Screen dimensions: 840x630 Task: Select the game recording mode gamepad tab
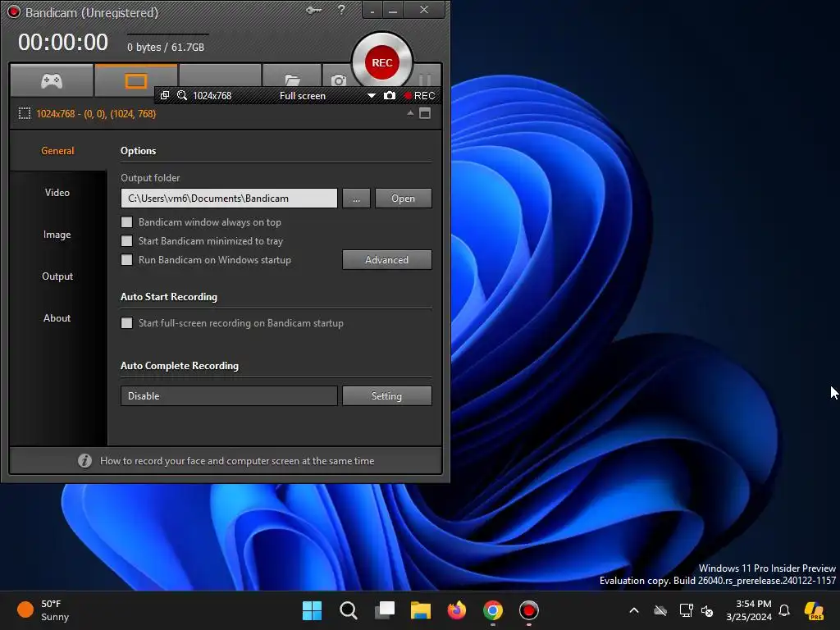(52, 81)
